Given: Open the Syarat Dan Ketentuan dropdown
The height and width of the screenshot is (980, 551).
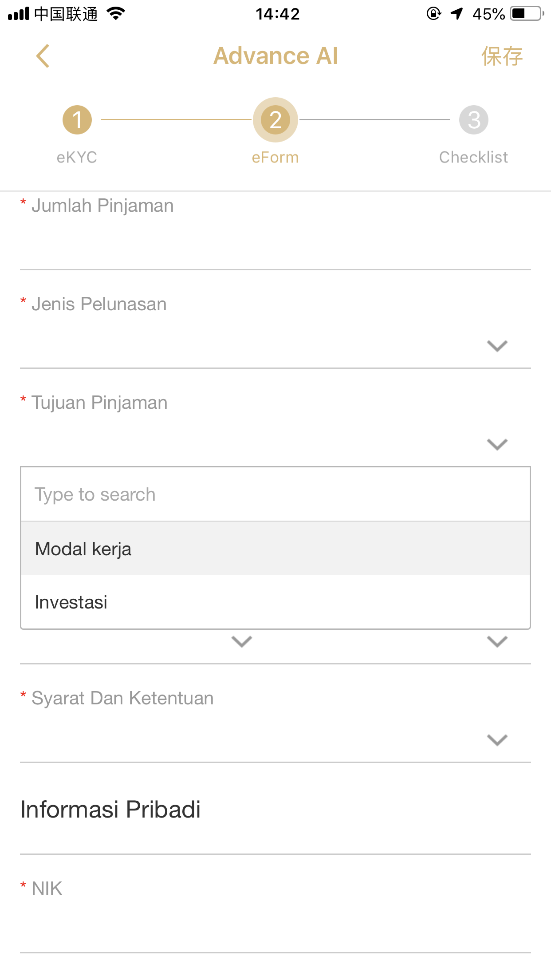Looking at the screenshot, I should coord(497,740).
